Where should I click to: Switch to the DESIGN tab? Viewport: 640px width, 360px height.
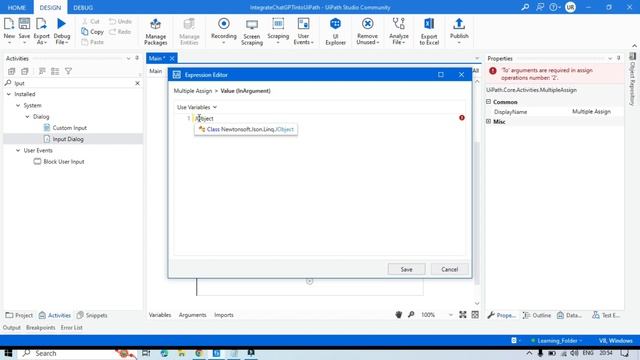click(50, 7)
